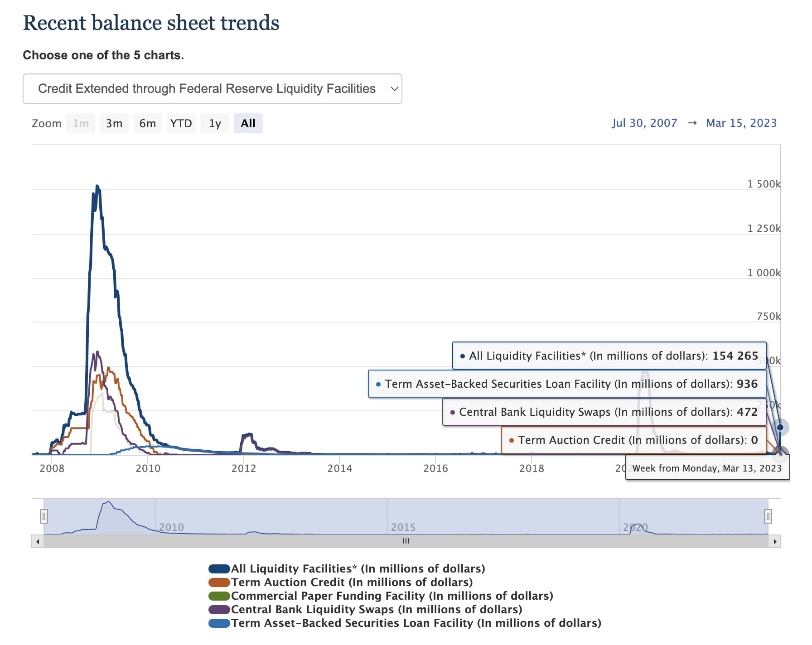812x645 pixels.
Task: Toggle All Liquidity Facilities series
Action: [x=358, y=569]
